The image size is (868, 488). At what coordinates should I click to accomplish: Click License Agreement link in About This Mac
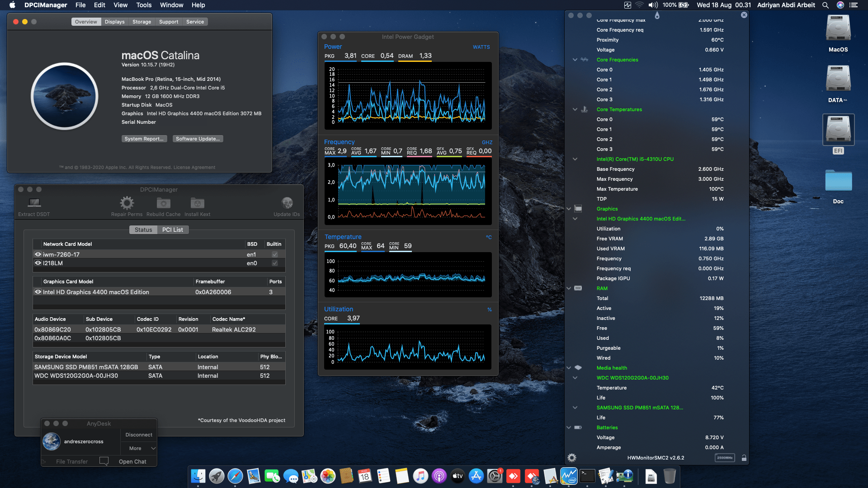click(194, 167)
